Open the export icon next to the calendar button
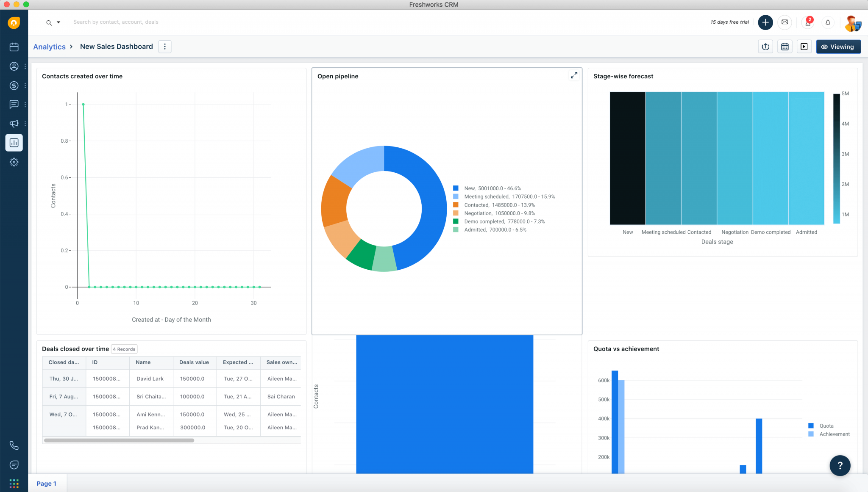 (765, 47)
